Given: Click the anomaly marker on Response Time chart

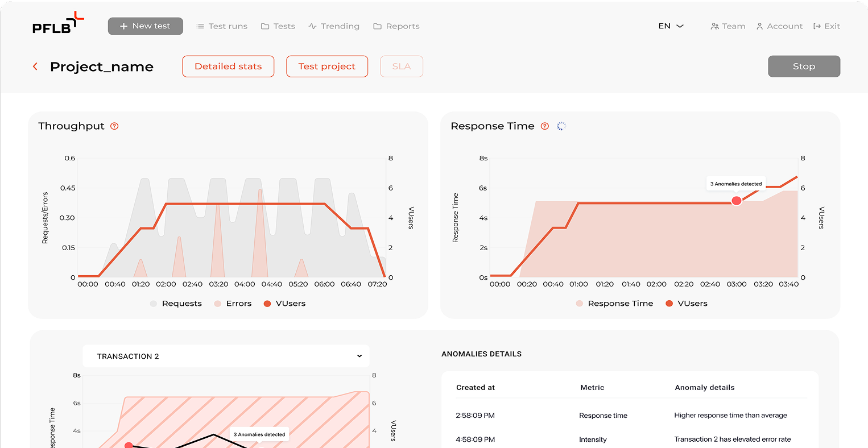Looking at the screenshot, I should click(x=736, y=201).
